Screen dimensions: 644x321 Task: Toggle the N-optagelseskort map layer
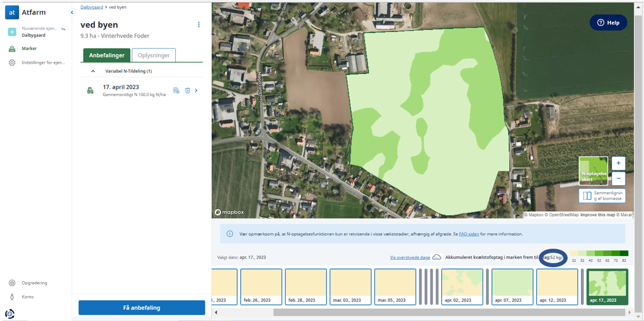coord(593,171)
